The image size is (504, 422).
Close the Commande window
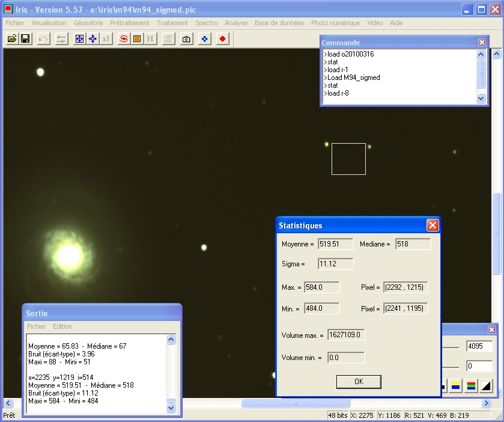pyautogui.click(x=482, y=43)
